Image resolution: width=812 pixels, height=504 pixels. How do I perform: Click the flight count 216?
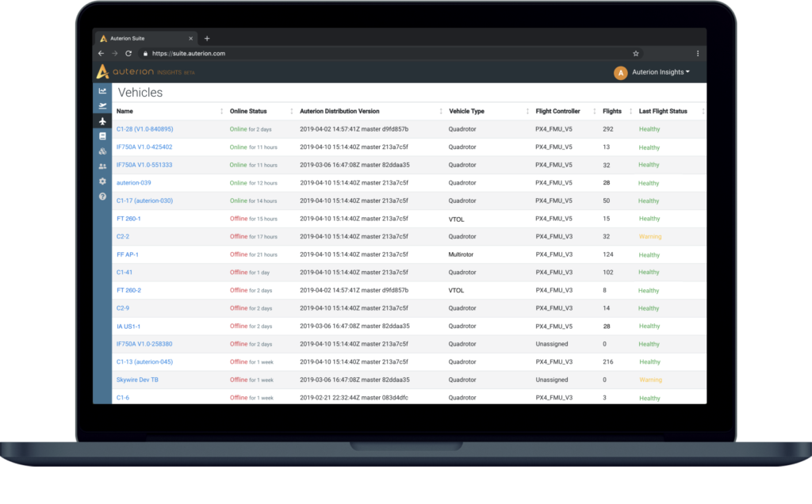[x=608, y=362]
